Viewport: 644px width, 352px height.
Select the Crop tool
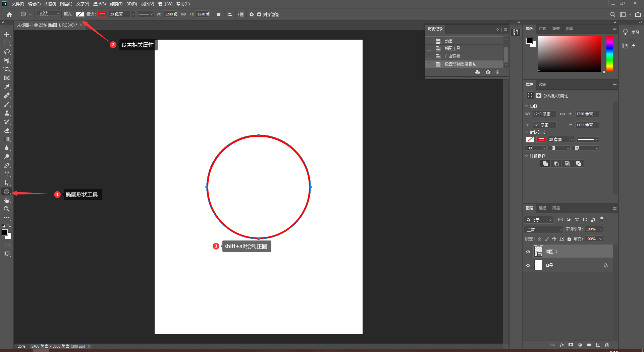coord(7,69)
